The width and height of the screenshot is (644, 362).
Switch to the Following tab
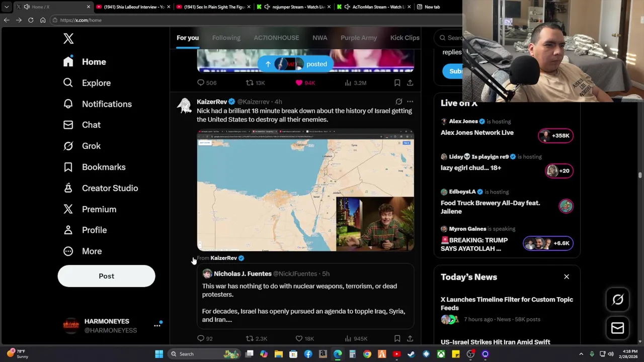[226, 38]
